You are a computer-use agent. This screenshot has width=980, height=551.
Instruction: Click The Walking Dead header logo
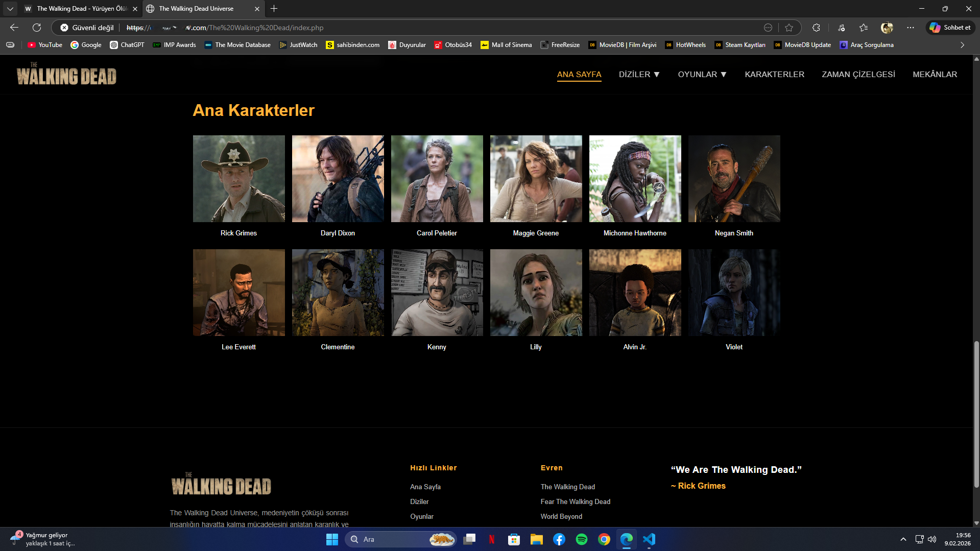point(66,74)
